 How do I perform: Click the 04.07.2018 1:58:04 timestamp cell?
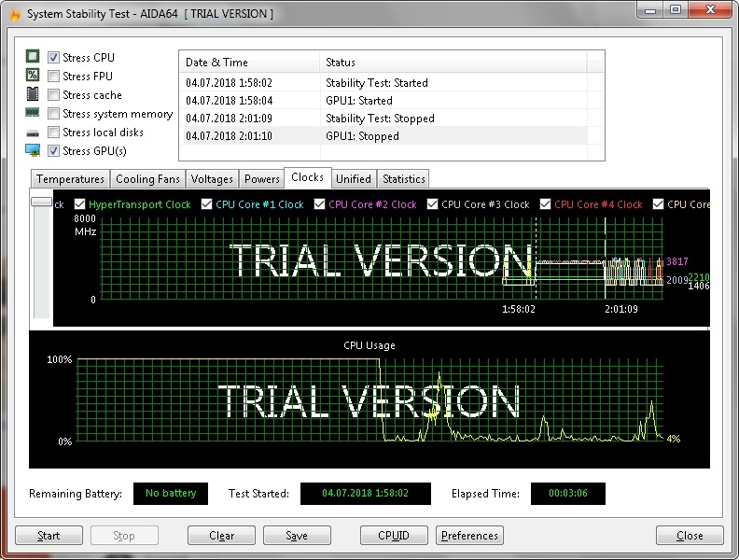click(x=229, y=101)
